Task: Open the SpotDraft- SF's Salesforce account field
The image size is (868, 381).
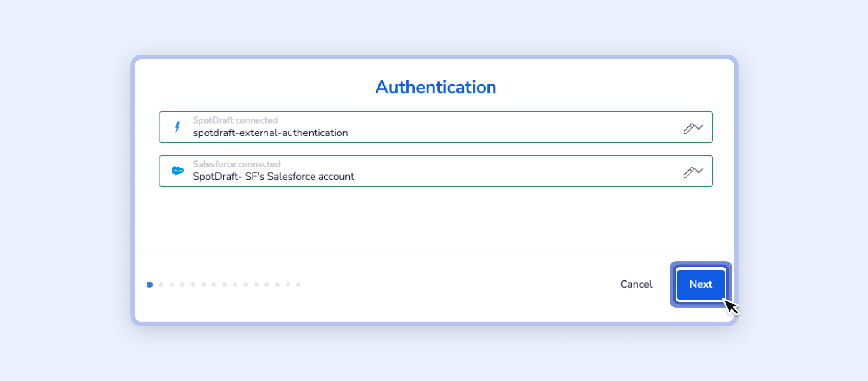Action: (x=436, y=171)
